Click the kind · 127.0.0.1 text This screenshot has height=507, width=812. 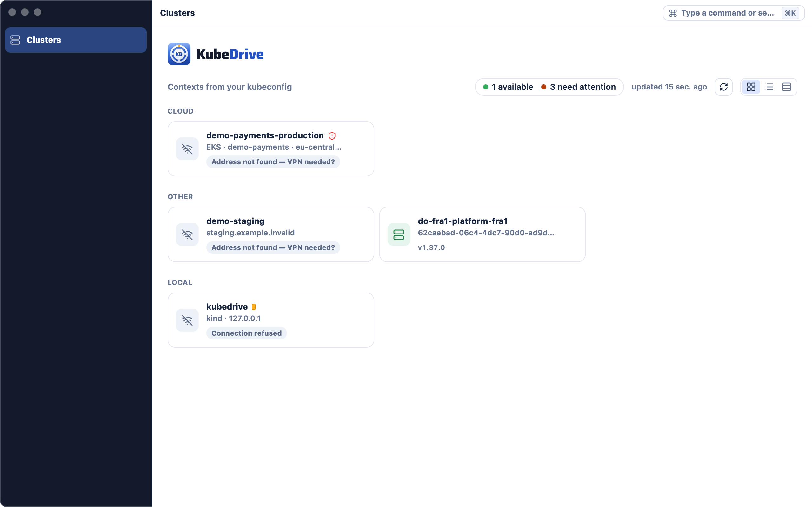pos(233,319)
